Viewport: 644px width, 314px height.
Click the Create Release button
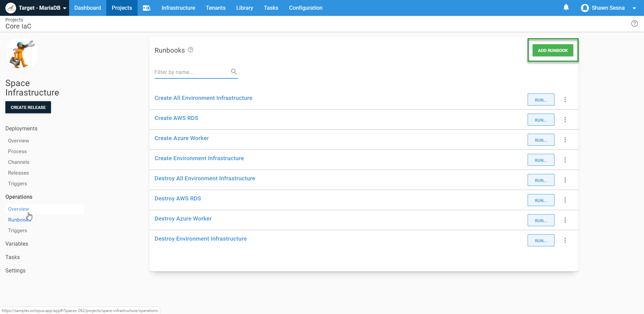click(28, 107)
